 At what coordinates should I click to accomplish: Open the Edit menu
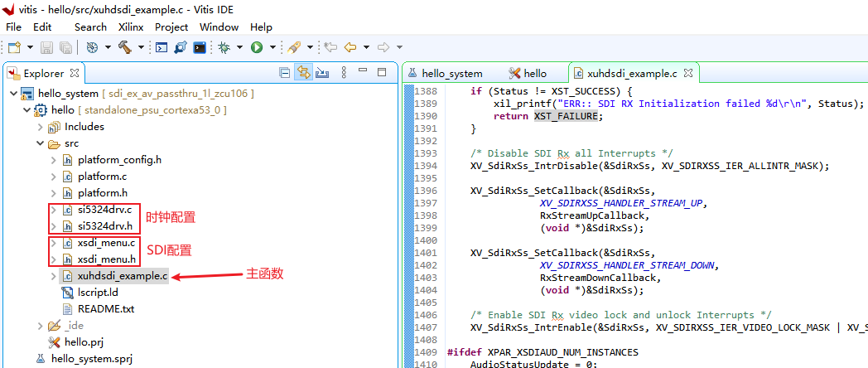tap(42, 27)
